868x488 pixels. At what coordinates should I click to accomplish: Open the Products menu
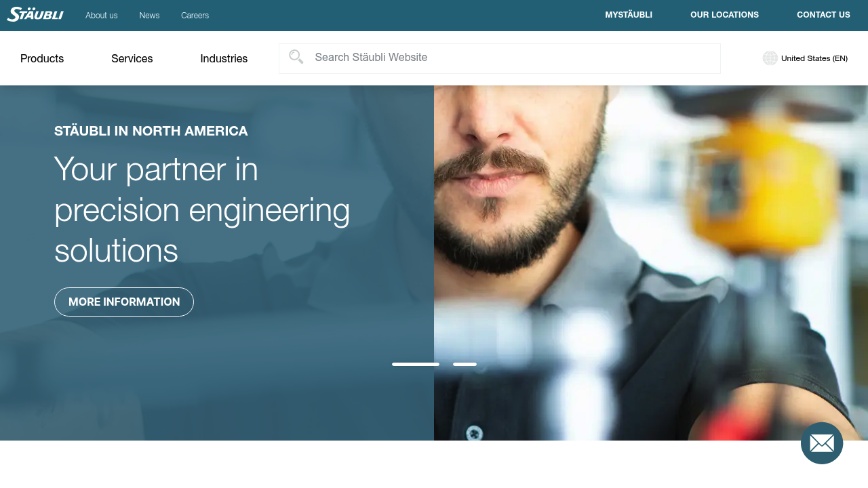[x=42, y=58]
